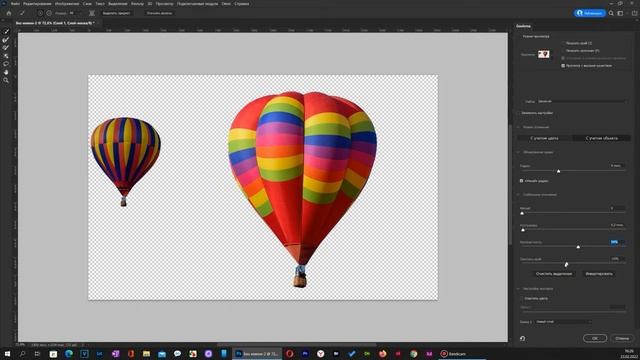640x360 pixels.
Task: Collapse the Output Settings section
Action: pos(519,289)
